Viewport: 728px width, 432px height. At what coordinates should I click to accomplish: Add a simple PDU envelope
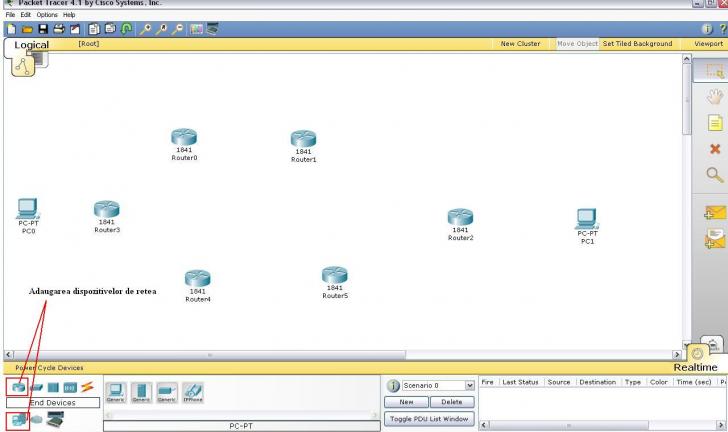click(x=715, y=213)
